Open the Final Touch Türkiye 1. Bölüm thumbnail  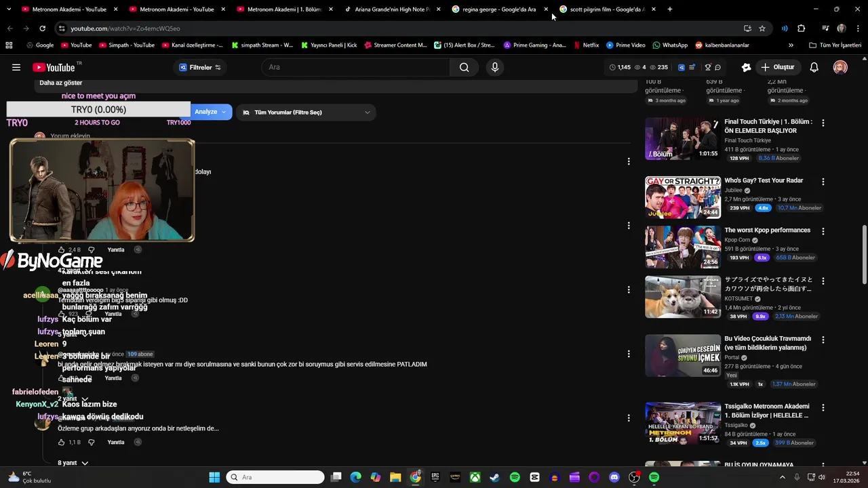click(x=682, y=139)
